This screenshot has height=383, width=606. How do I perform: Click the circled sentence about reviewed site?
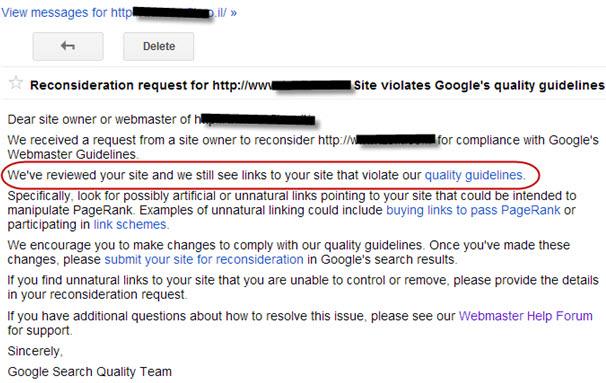[267, 175]
